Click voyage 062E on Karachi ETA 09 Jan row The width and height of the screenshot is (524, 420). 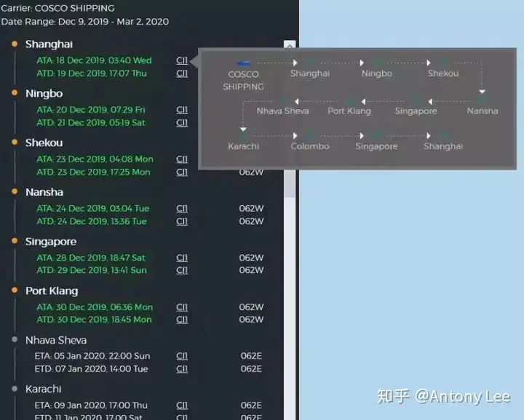[251, 405]
